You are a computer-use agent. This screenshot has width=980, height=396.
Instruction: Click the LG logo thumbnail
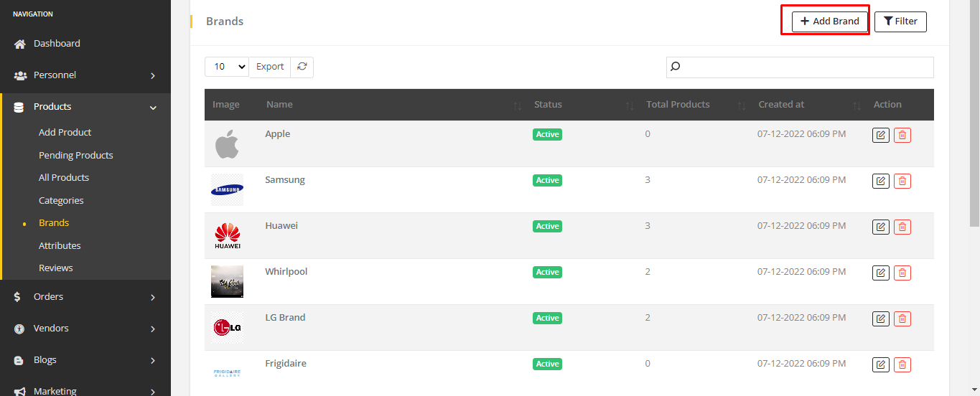pos(227,328)
